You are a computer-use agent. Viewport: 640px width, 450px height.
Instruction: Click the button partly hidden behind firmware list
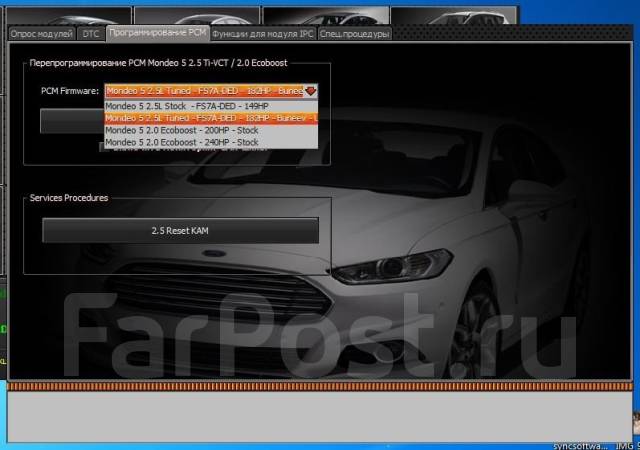pyautogui.click(x=70, y=121)
